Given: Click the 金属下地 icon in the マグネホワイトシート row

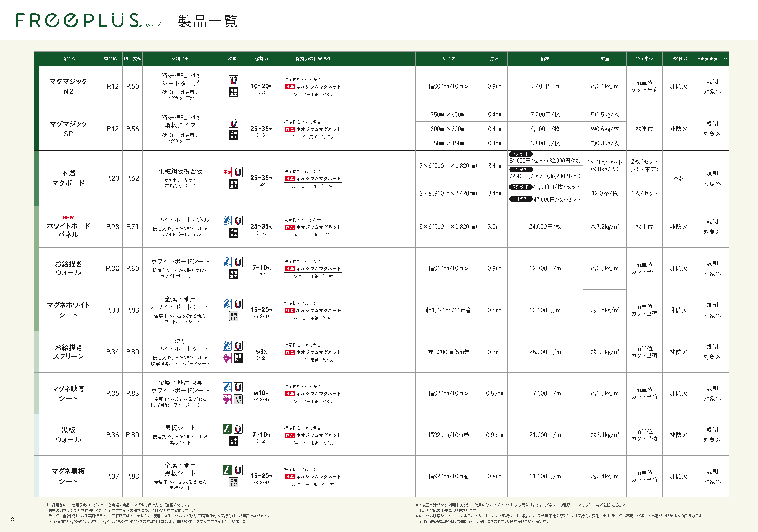Looking at the screenshot, I should (x=233, y=316).
